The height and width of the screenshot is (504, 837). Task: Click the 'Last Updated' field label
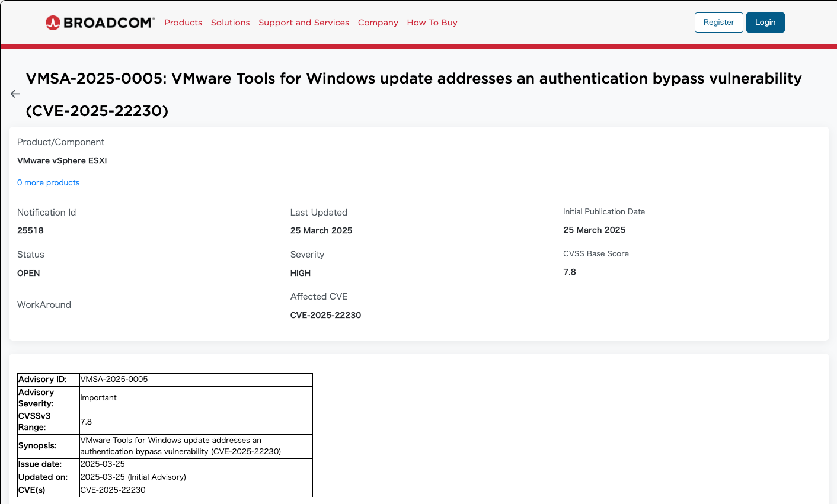click(319, 213)
